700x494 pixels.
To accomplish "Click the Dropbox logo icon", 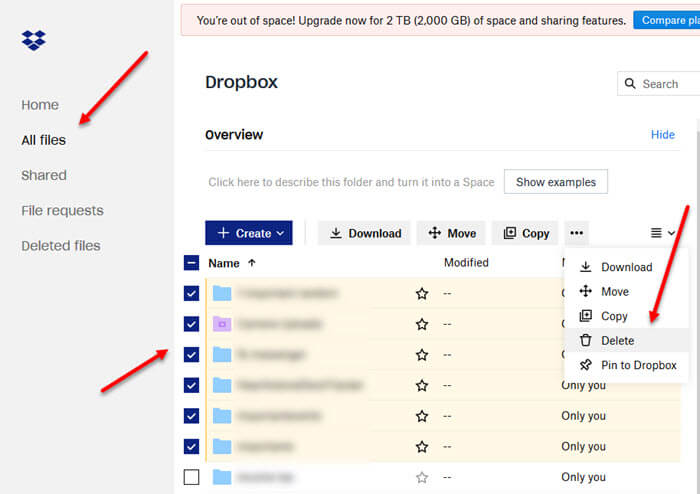I will [x=33, y=40].
